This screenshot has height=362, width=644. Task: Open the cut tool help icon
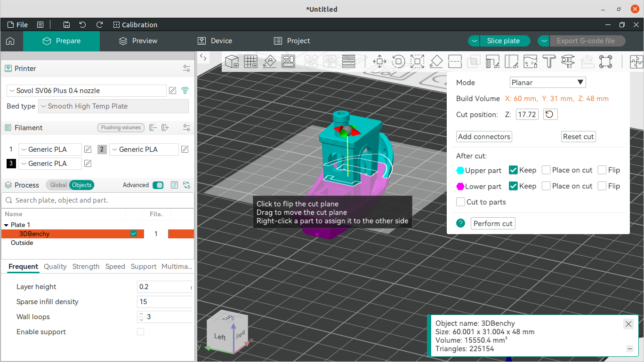[x=461, y=223]
